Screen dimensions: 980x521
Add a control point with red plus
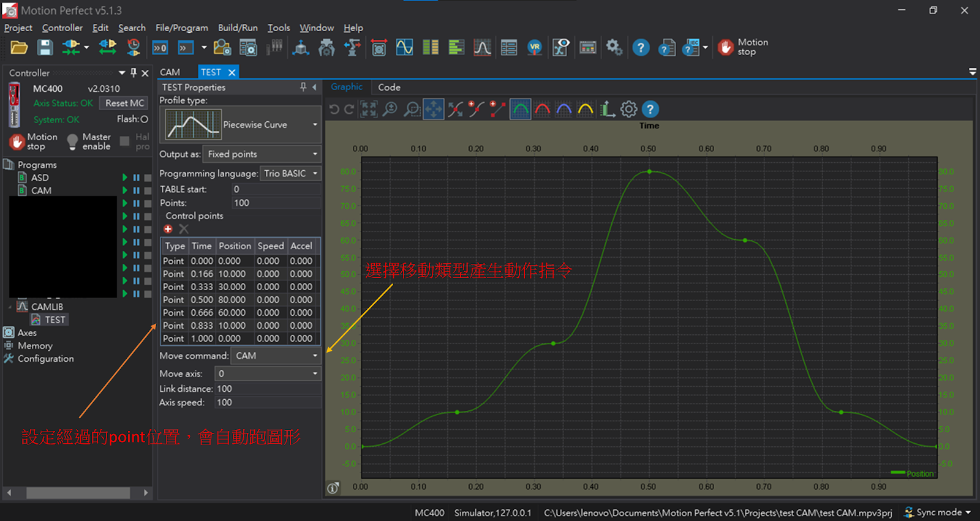(168, 229)
